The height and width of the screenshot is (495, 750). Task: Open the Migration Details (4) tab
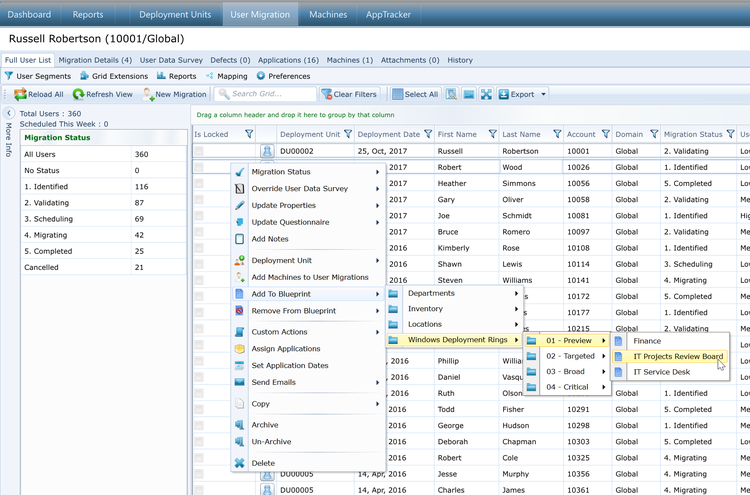(95, 60)
